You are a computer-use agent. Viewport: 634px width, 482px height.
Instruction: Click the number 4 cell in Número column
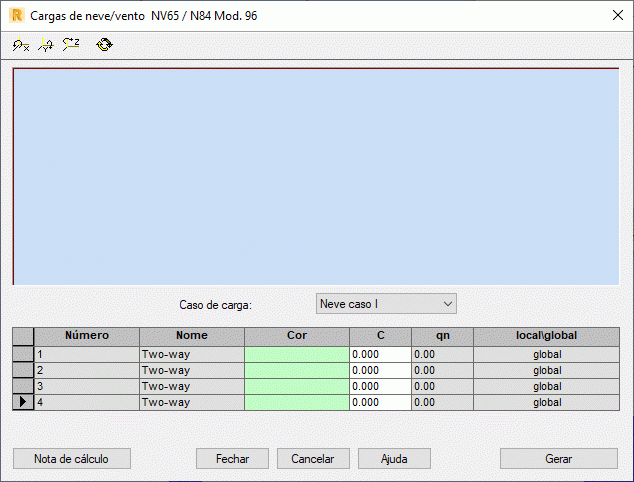tap(87, 402)
